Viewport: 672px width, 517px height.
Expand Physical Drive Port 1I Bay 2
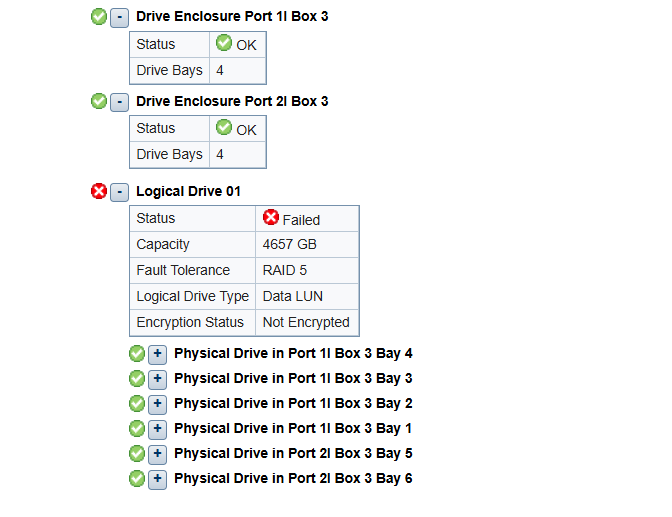(157, 403)
